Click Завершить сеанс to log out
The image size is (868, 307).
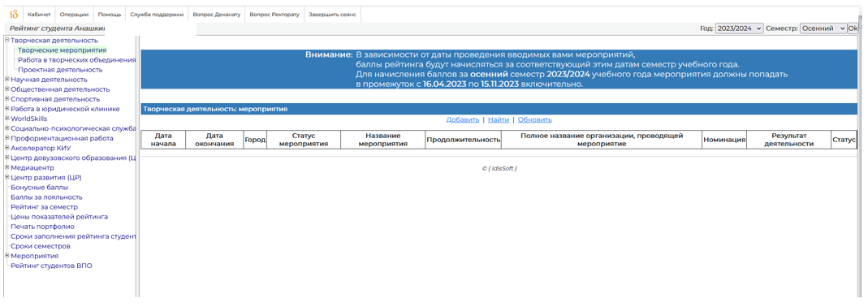click(332, 15)
